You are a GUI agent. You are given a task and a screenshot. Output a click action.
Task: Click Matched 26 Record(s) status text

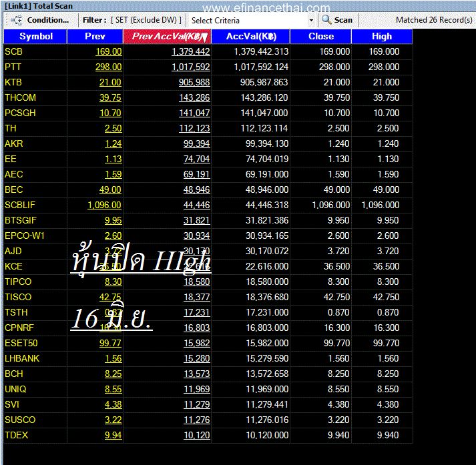tap(434, 20)
